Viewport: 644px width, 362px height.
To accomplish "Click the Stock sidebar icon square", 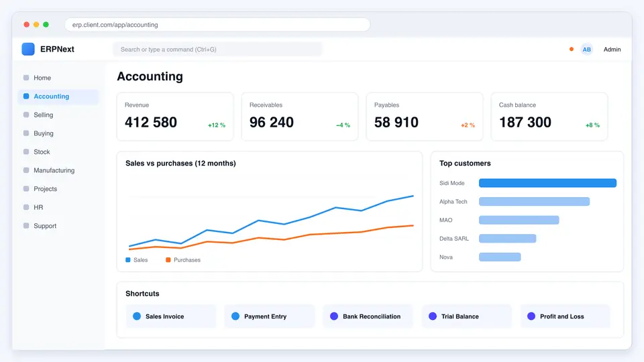I will (26, 152).
